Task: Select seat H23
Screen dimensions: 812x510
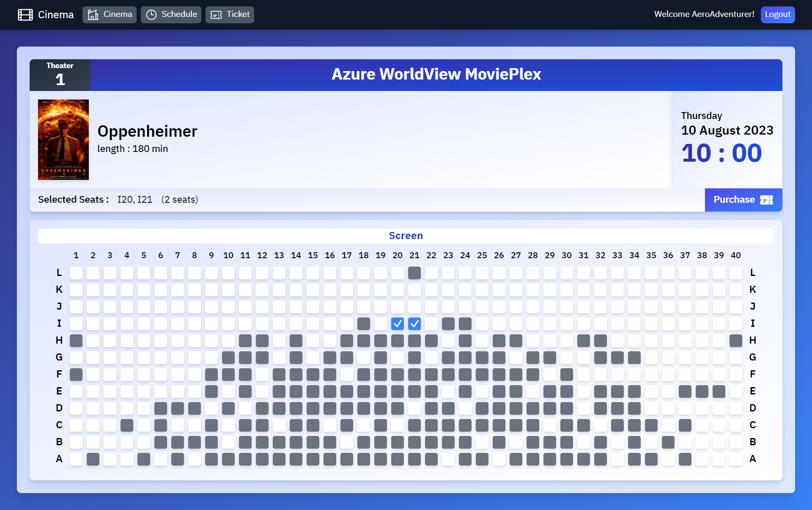Action: pyautogui.click(x=448, y=341)
